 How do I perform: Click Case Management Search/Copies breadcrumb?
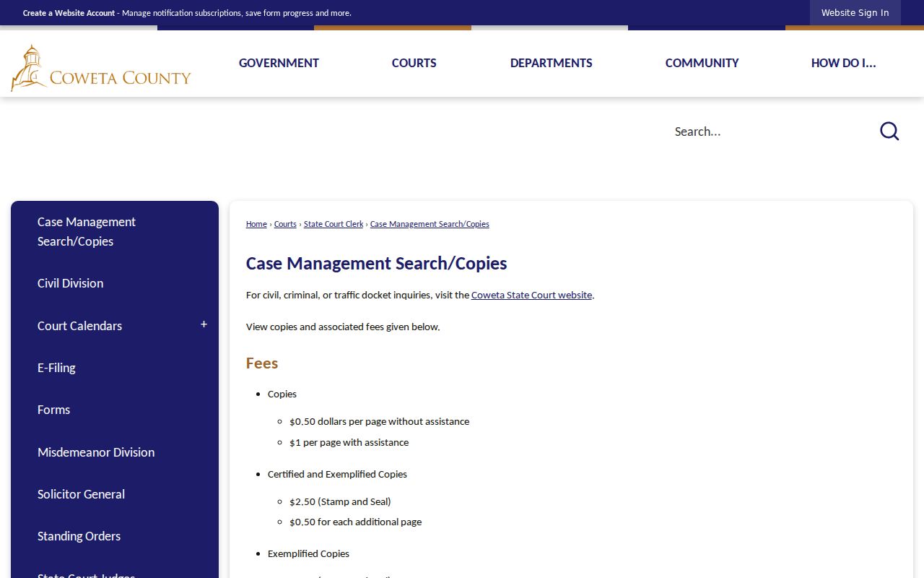430,224
